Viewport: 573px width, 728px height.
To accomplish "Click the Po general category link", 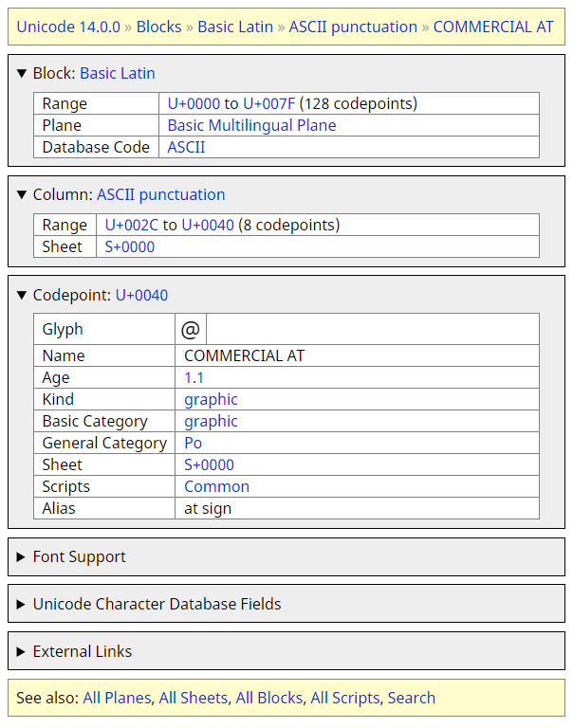I will click(x=193, y=444).
